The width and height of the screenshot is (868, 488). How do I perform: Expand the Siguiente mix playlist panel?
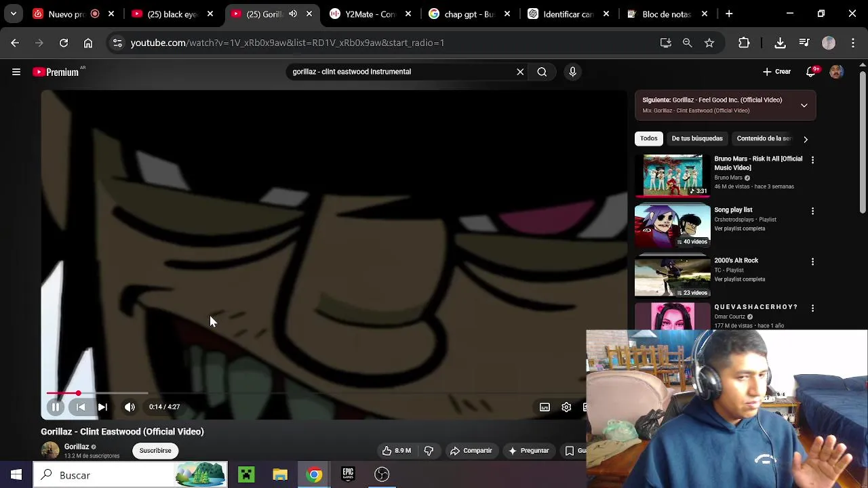[x=804, y=105]
